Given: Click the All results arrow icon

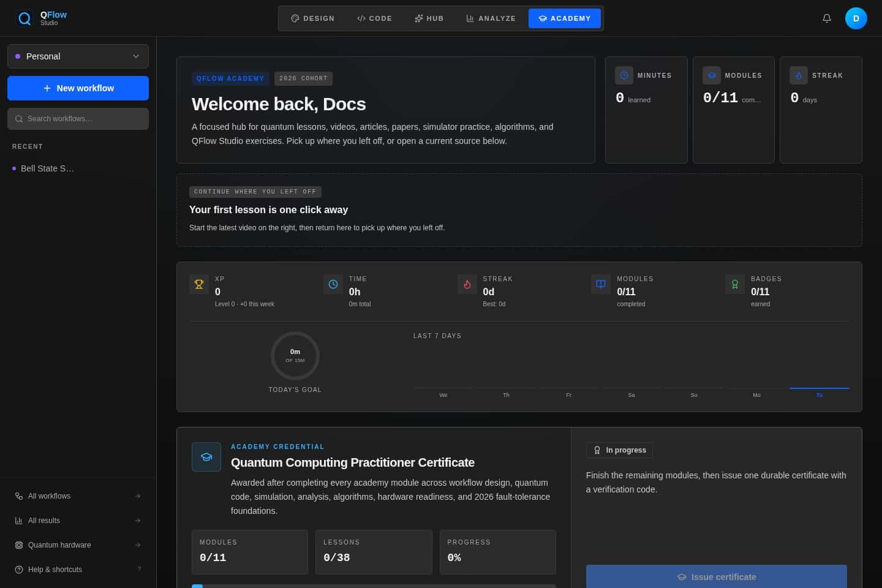Looking at the screenshot, I should coord(138,521).
